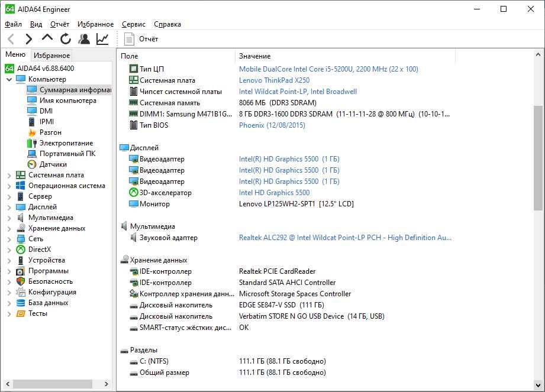This screenshot has height=392, width=545.
Task: Expand the Хранение данных tree node
Action: click(x=9, y=229)
